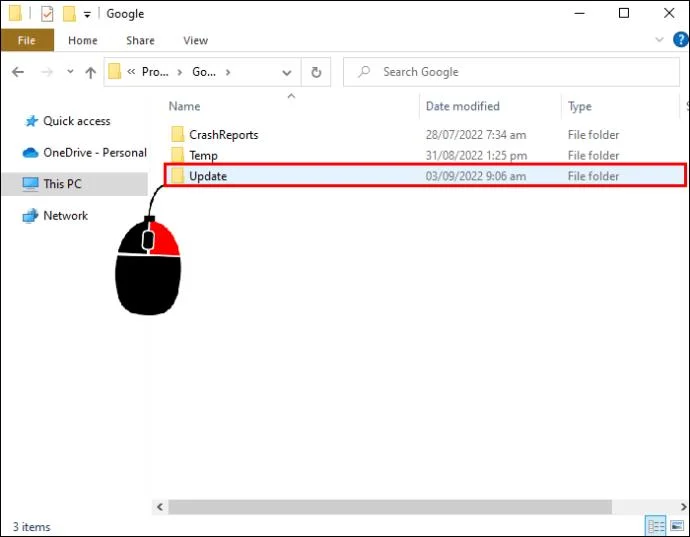The height and width of the screenshot is (537, 690).
Task: Sort by Date modified column header
Action: (x=462, y=106)
